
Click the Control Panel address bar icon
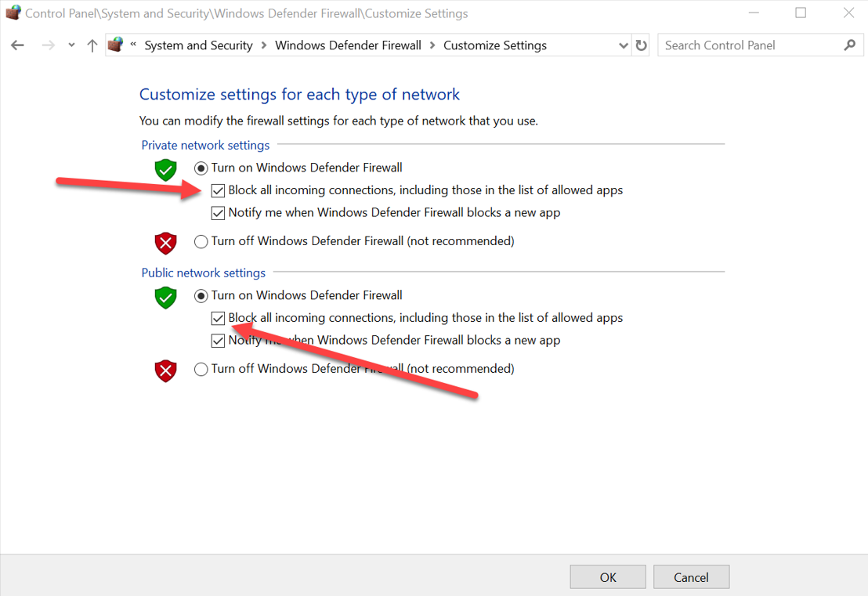(116, 45)
